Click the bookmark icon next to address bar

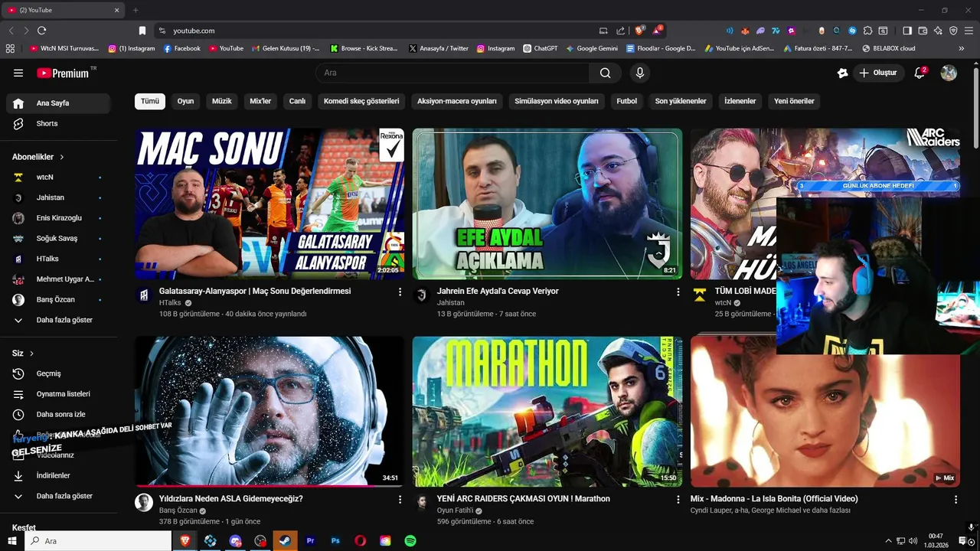(142, 31)
